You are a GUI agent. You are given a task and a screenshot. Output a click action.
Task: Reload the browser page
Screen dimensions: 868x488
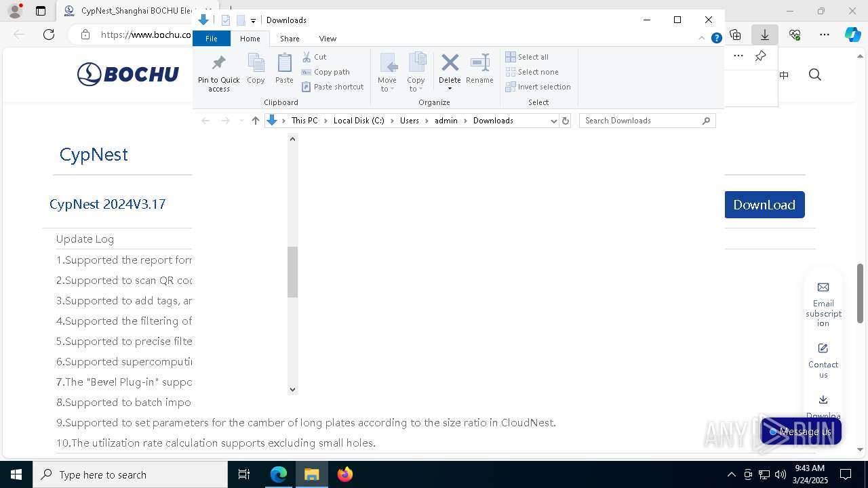click(x=49, y=35)
